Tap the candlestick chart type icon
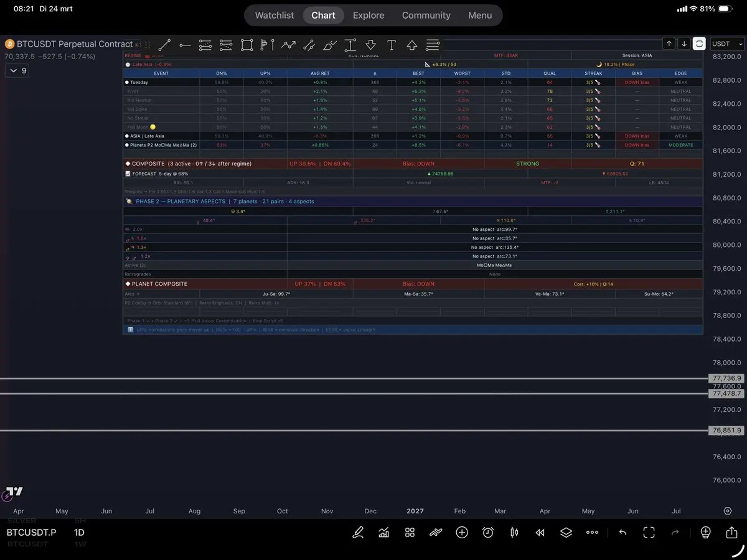Image resolution: width=747 pixels, height=560 pixels. pyautogui.click(x=514, y=533)
